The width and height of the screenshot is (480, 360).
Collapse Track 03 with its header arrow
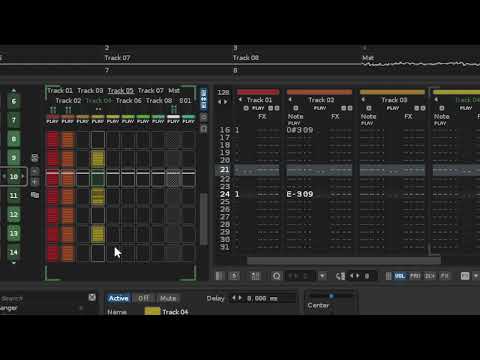[363, 100]
